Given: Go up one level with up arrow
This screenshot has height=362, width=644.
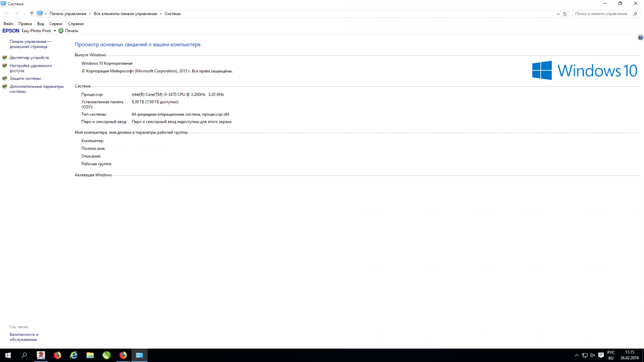Looking at the screenshot, I should coord(32,14).
